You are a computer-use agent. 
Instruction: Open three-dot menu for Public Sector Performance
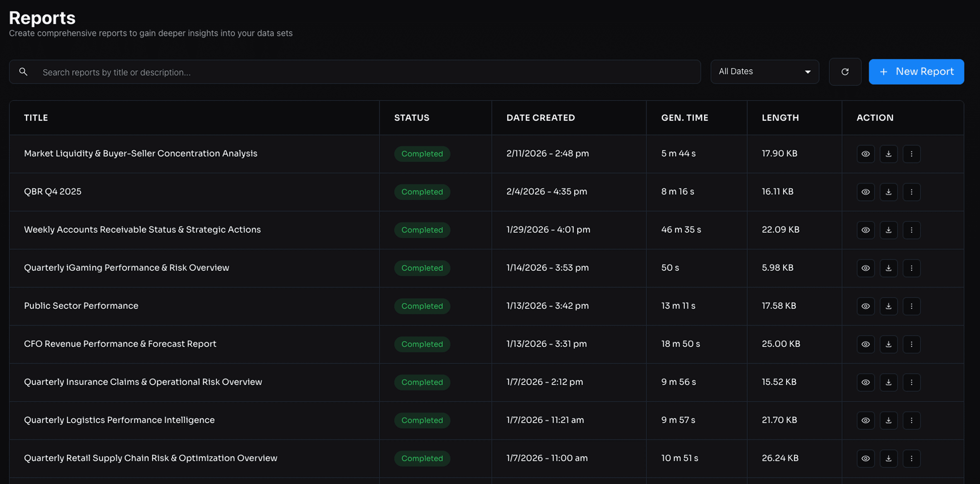[911, 306]
